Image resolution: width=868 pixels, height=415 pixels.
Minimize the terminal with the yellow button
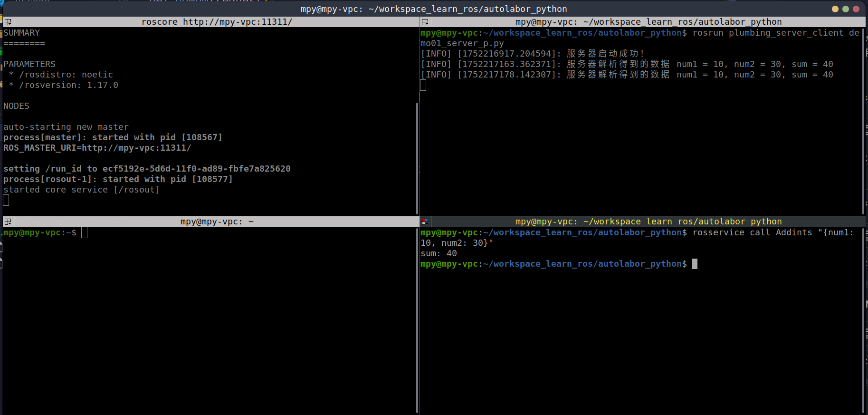coord(835,9)
